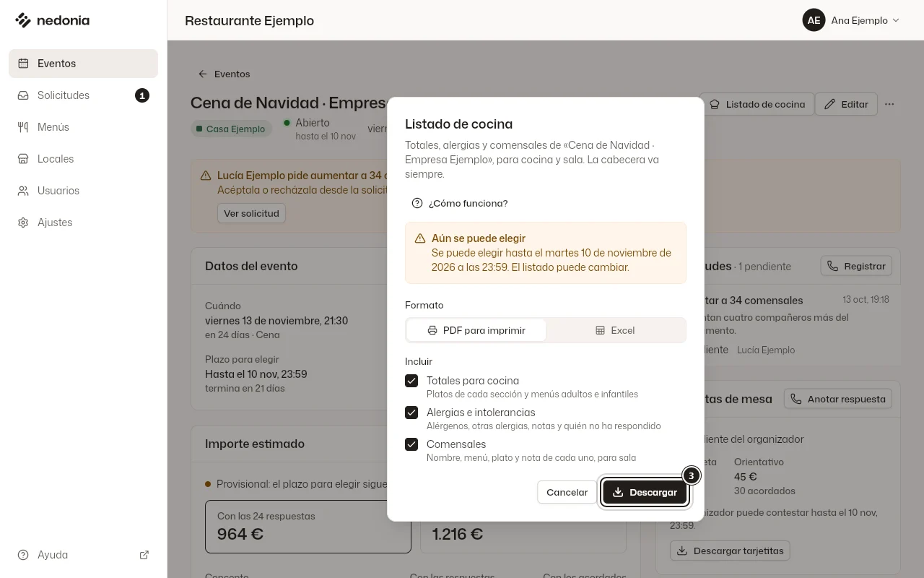
Task: Click the chef hat Listado de cocina icon
Action: point(715,104)
